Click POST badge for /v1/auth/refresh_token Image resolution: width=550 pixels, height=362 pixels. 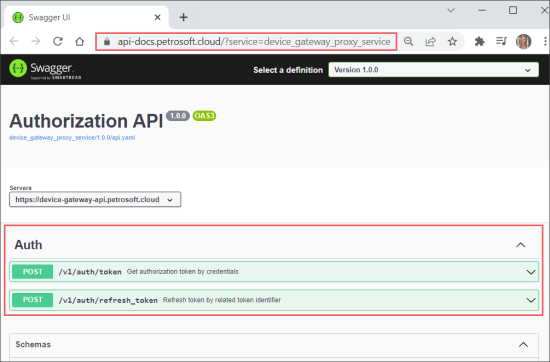32,300
